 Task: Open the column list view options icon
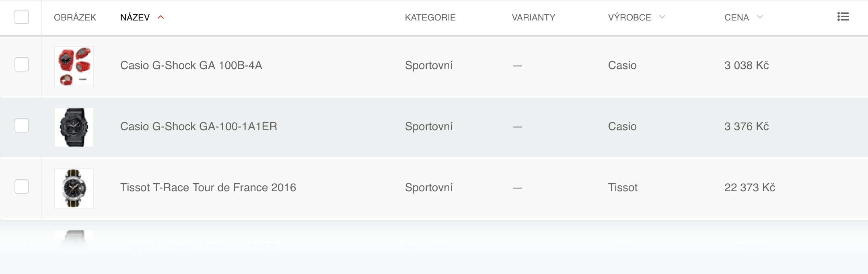843,17
